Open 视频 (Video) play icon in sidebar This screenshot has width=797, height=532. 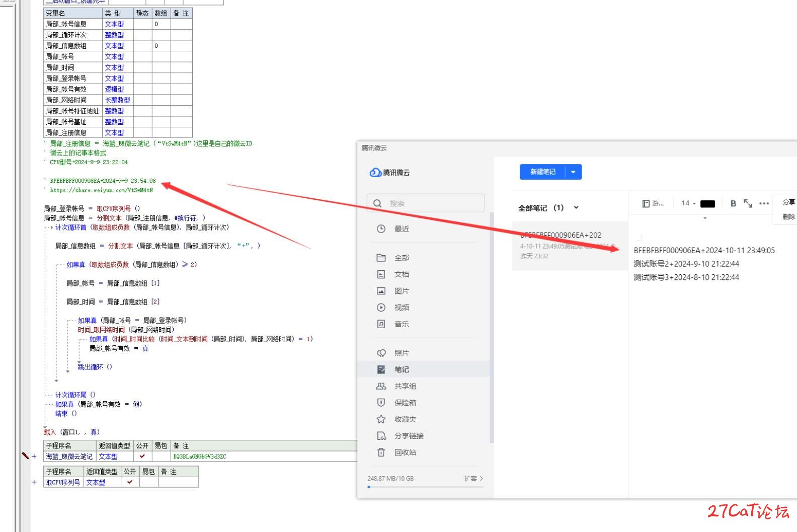tap(381, 308)
